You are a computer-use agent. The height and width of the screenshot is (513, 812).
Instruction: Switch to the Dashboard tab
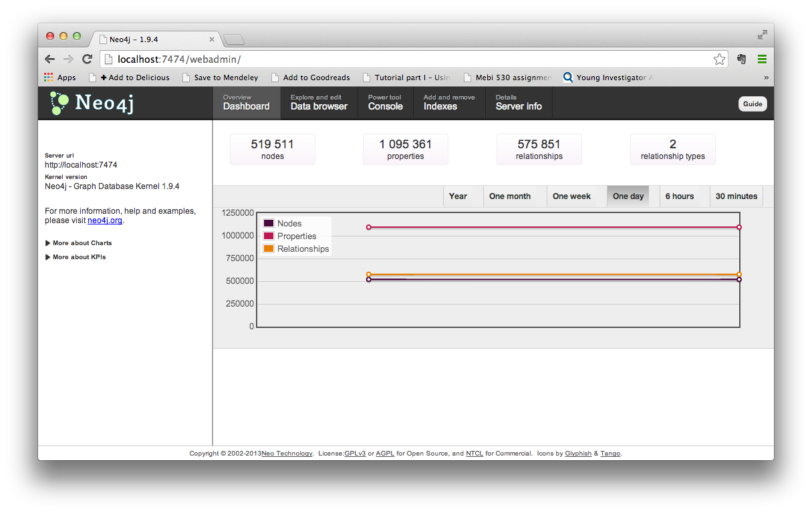[x=247, y=103]
